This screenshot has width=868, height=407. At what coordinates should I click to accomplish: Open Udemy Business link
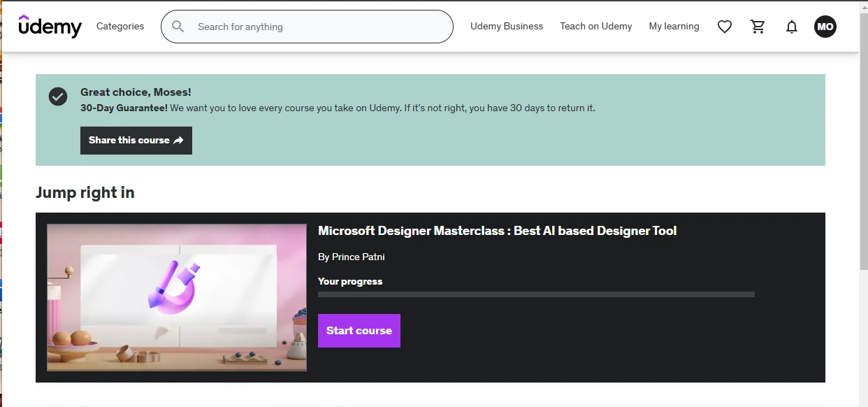tap(507, 26)
